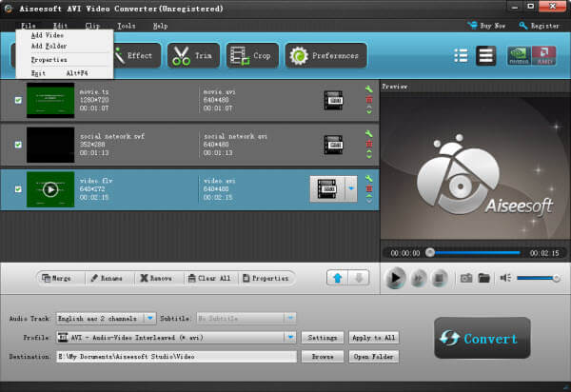Open the Subtitle dropdown
Image resolution: width=571 pixels, height=392 pixels.
(246, 319)
